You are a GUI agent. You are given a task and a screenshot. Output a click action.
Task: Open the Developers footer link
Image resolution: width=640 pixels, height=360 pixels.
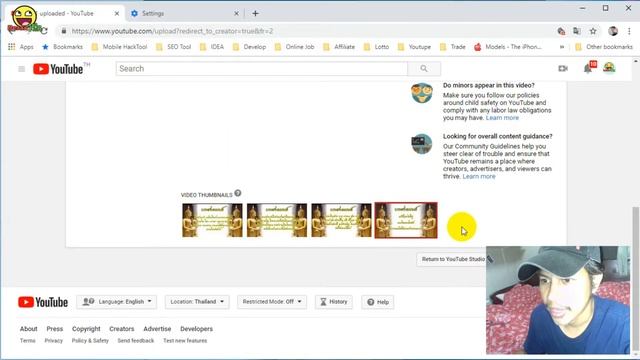196,329
